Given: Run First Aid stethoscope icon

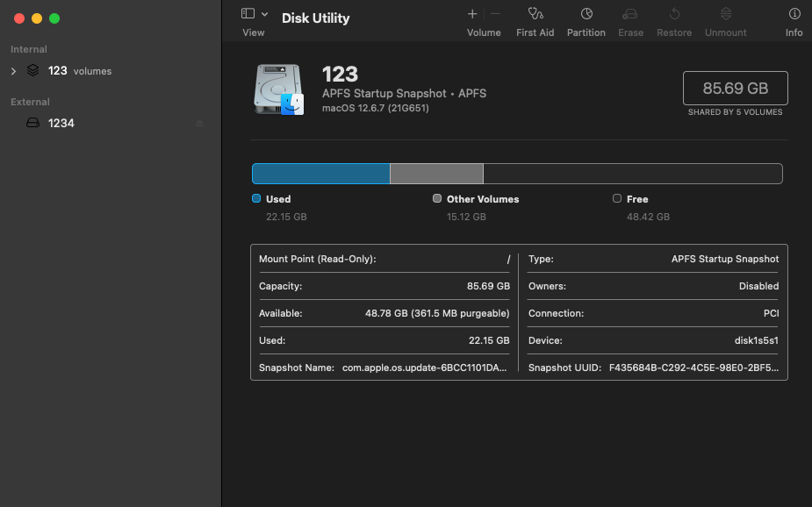Looking at the screenshot, I should coord(535,13).
